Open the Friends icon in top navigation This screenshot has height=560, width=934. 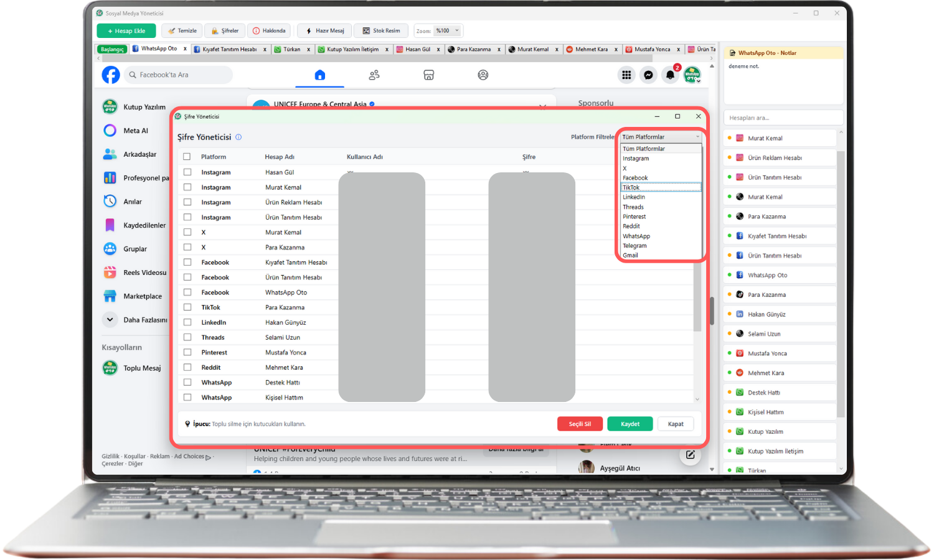(374, 75)
